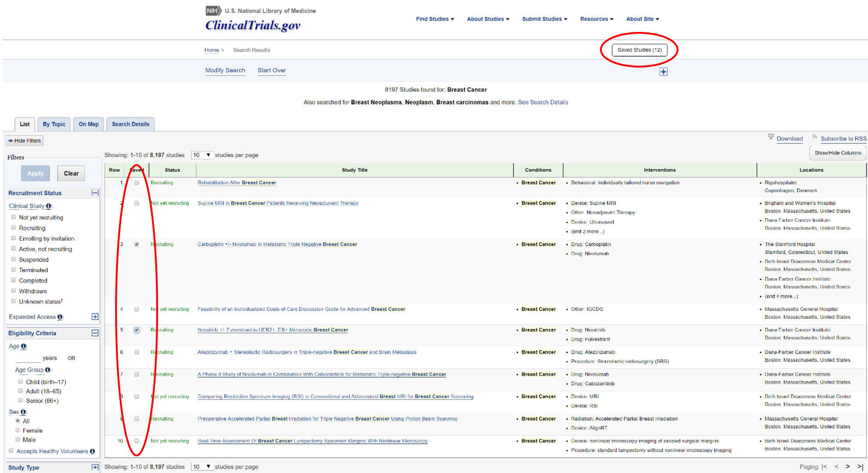Viewport: 868px width, 473px height.
Task: Switch to On Map tab
Action: pyautogui.click(x=89, y=124)
